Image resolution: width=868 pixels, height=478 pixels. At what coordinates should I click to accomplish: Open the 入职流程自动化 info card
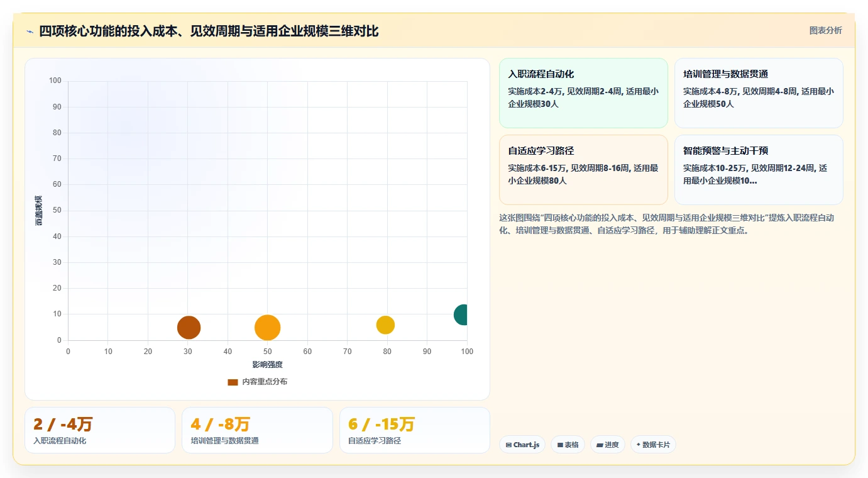(583, 93)
